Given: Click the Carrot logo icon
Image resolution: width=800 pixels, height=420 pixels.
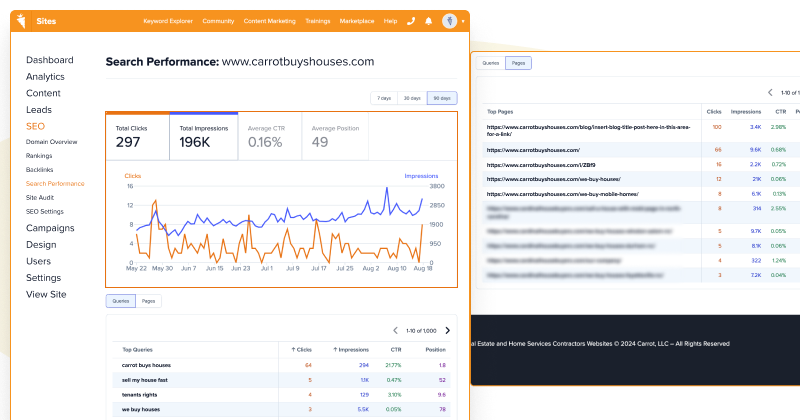Looking at the screenshot, I should tap(20, 21).
